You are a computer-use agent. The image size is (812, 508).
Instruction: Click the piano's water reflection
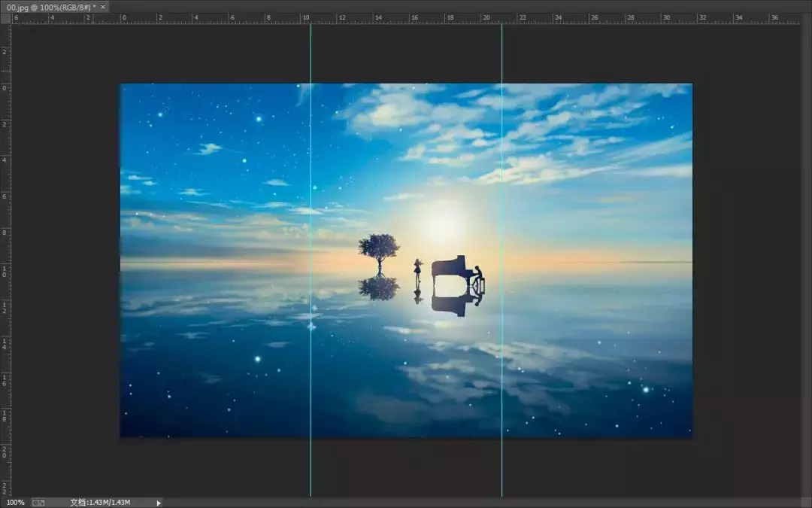(450, 305)
